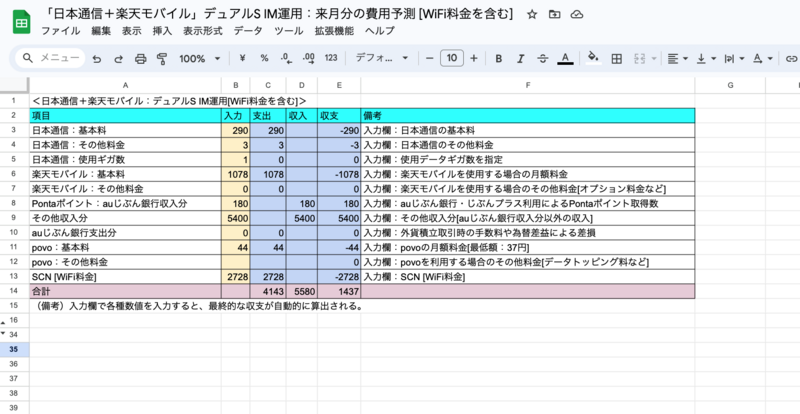Decrease font size with minus
Screen dimensions: 800x414
pyautogui.click(x=430, y=58)
